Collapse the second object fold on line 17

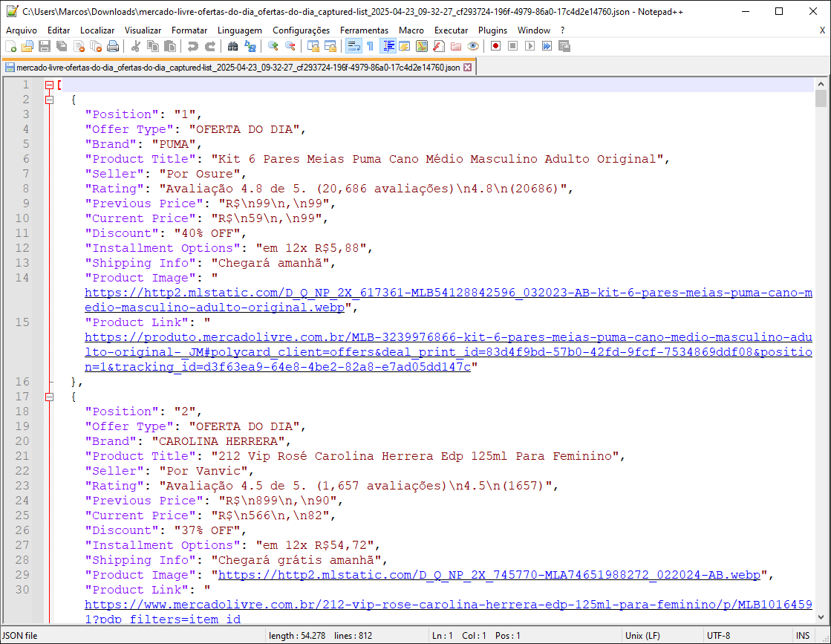pos(49,397)
